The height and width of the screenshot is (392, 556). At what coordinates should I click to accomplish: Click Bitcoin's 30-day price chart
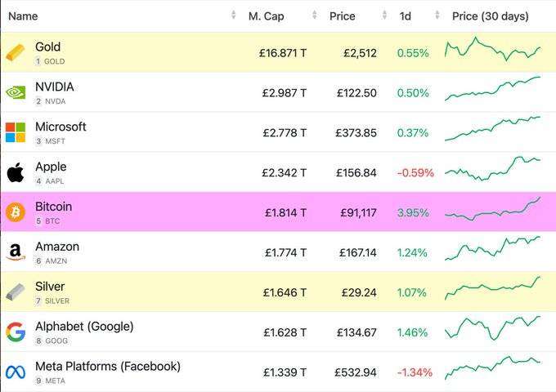pyautogui.click(x=492, y=211)
